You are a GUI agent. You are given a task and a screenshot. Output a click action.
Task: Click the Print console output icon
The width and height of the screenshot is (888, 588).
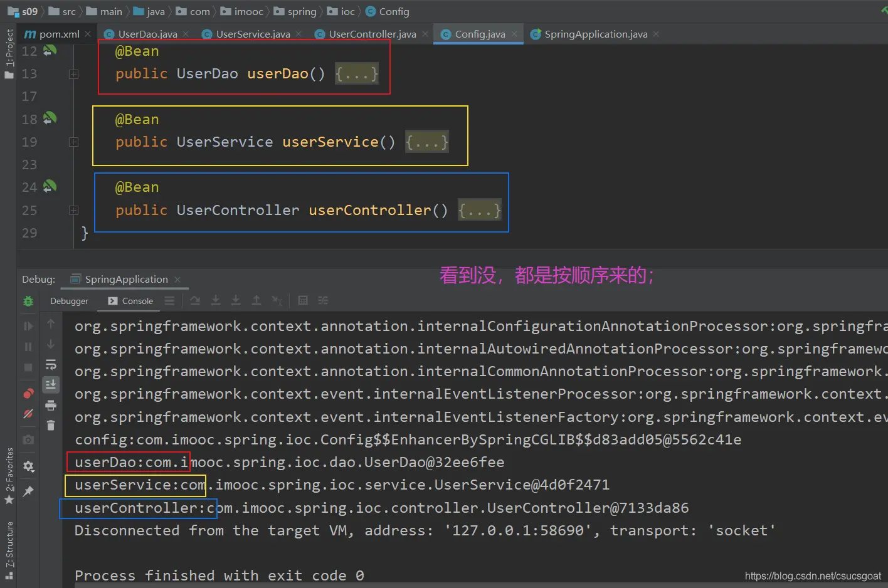[x=51, y=406]
